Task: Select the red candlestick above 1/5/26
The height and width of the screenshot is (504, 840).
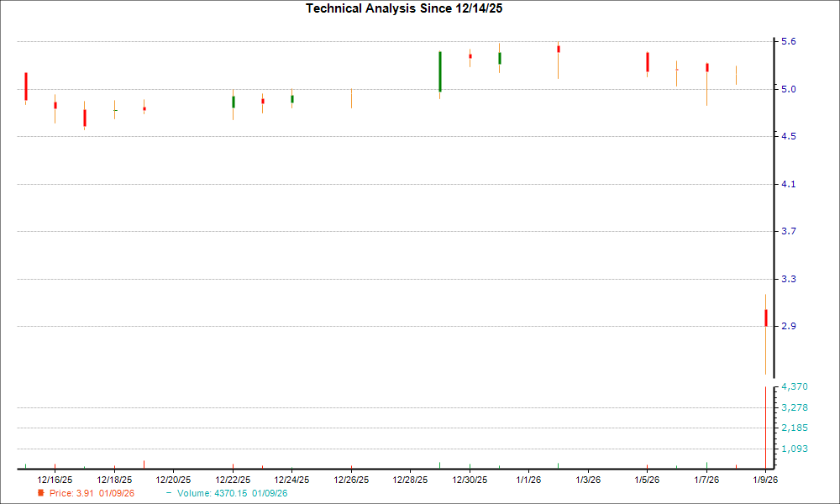Action: pyautogui.click(x=647, y=61)
